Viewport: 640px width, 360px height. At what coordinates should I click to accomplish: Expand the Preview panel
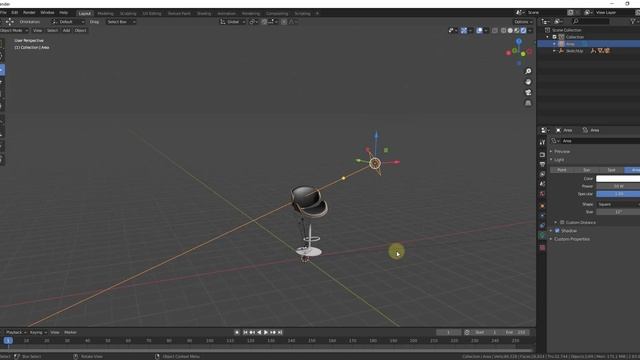point(551,151)
